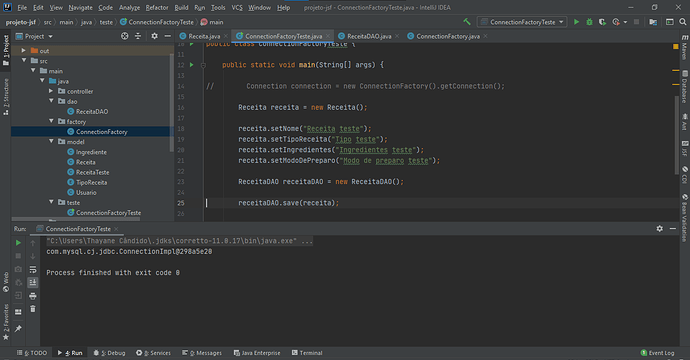Click the locate-file target icon in Project panel
The height and width of the screenshot is (360, 690).
point(125,36)
